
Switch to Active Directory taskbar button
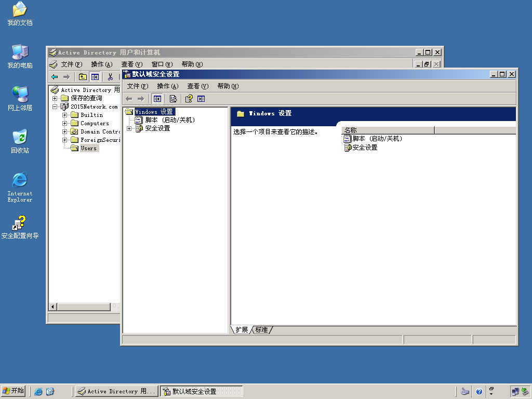pyautogui.click(x=116, y=392)
